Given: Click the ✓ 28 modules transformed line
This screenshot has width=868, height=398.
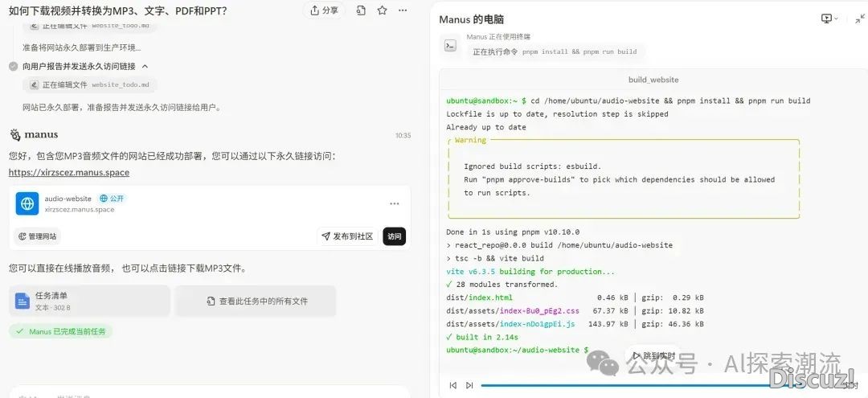Looking at the screenshot, I should pos(502,285).
